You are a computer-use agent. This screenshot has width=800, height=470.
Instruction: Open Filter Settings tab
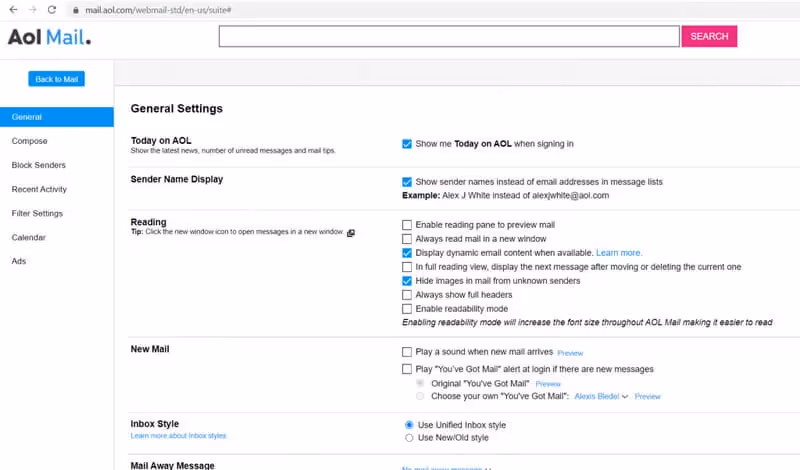(x=37, y=213)
